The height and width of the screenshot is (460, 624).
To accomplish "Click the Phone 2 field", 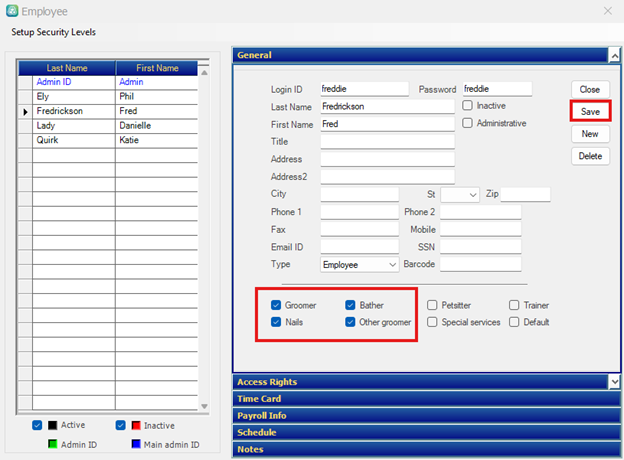I will pyautogui.click(x=481, y=212).
